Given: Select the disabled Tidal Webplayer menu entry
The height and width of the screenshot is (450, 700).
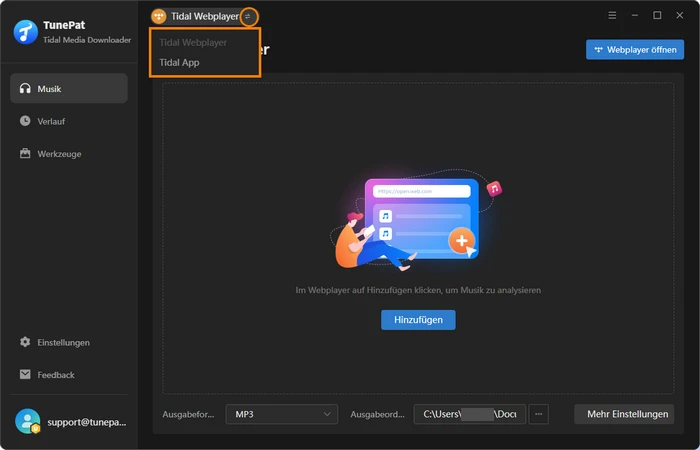Looking at the screenshot, I should (193, 42).
